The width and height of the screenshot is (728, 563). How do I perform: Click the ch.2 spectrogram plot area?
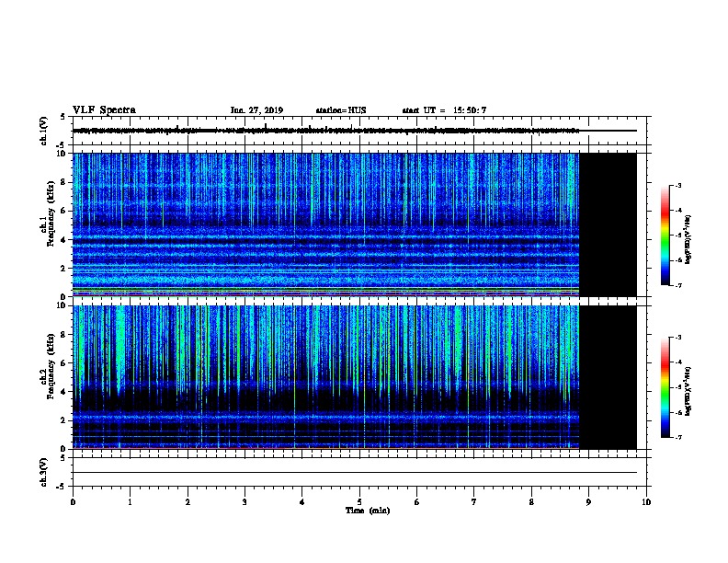pyautogui.click(x=326, y=377)
